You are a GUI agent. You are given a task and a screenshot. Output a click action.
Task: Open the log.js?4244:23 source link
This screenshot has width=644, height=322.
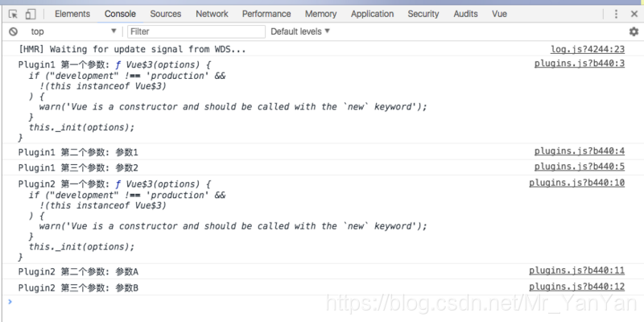587,49
